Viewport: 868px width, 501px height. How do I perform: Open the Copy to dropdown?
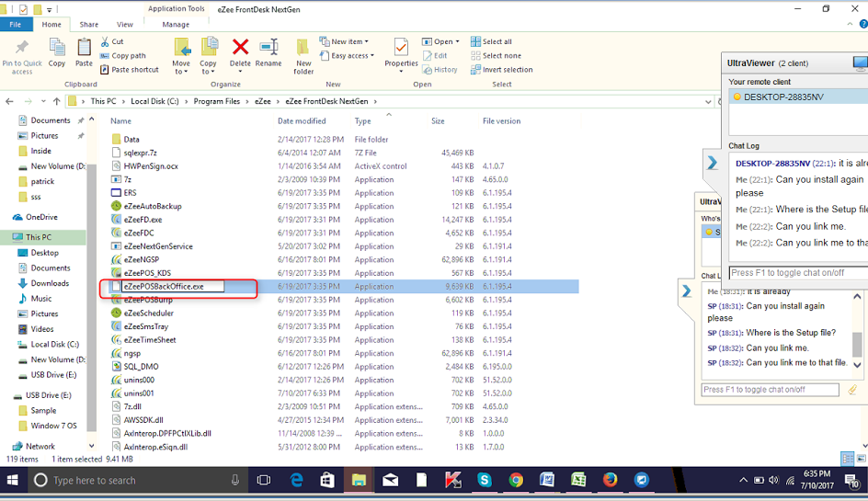[209, 67]
